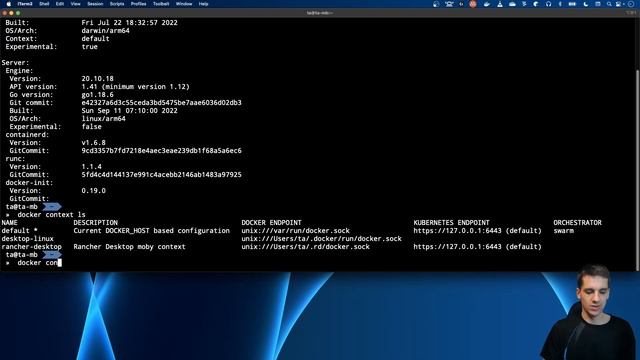The height and width of the screenshot is (360, 640).
Task: Click the circular Siri icon at far right
Action: click(x=631, y=4)
